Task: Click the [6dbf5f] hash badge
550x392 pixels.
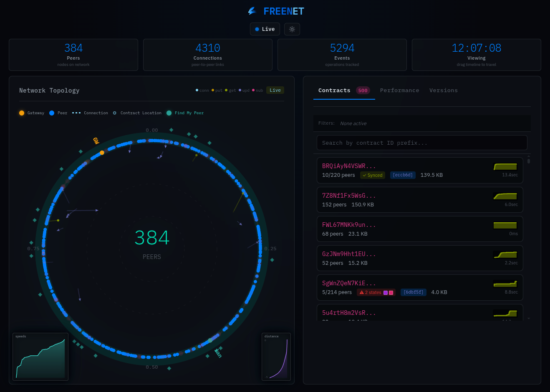Action: point(414,292)
